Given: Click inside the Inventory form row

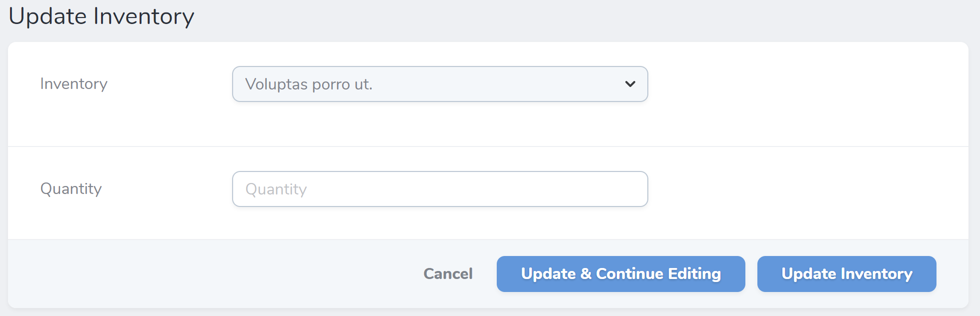Looking at the screenshot, I should [x=439, y=95].
